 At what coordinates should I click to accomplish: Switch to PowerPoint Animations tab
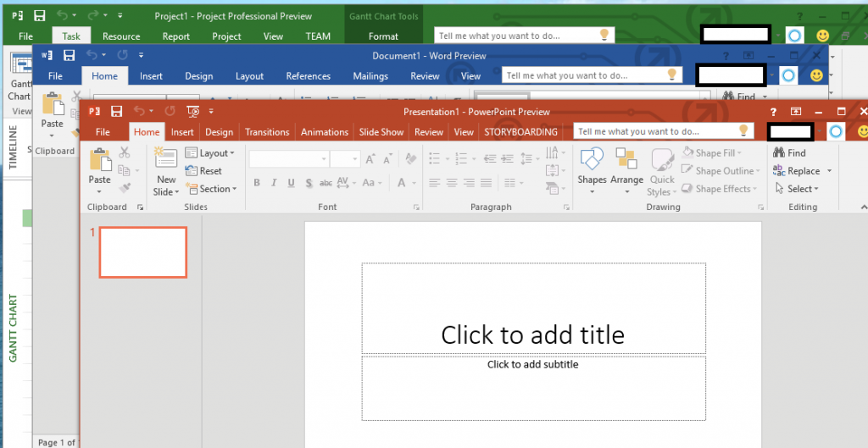[x=325, y=131]
